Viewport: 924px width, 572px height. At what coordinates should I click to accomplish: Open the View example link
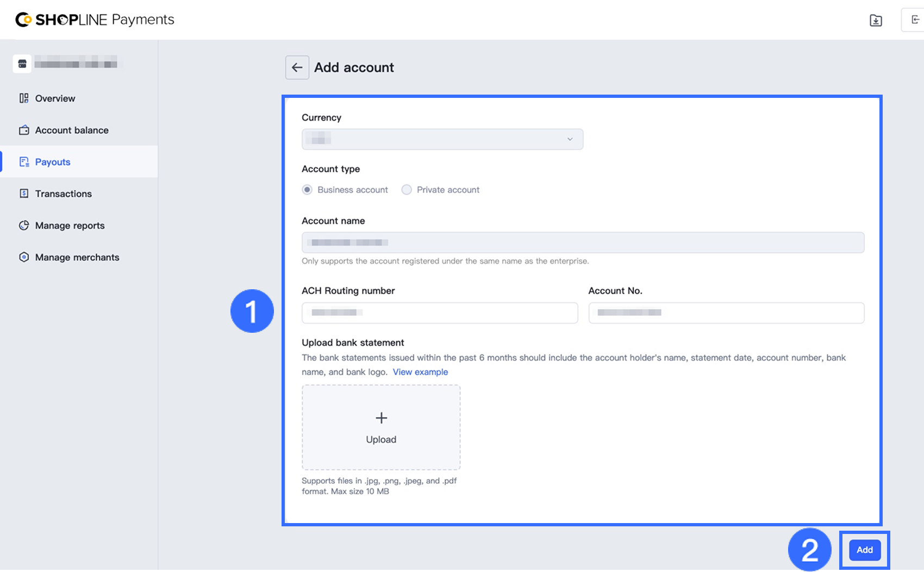coord(420,372)
